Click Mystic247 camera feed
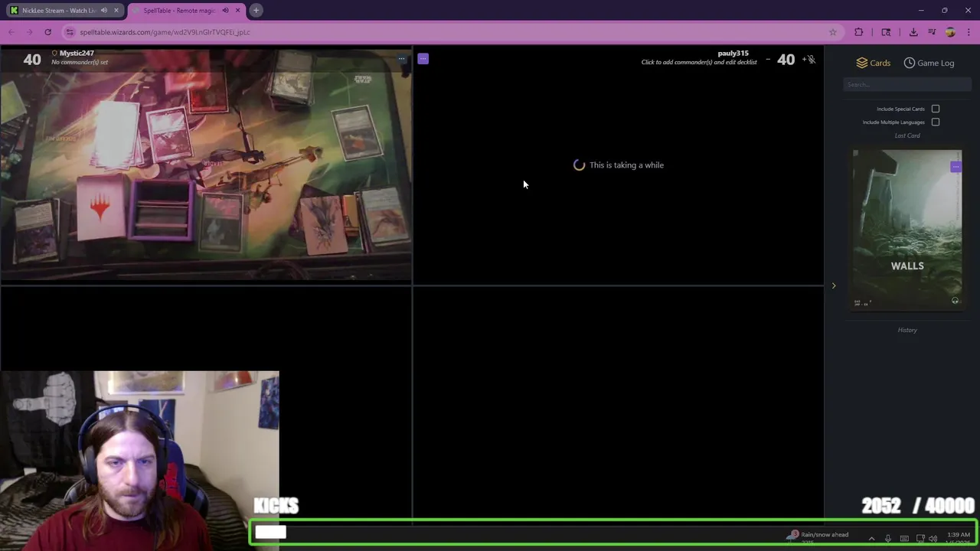 tap(206, 165)
